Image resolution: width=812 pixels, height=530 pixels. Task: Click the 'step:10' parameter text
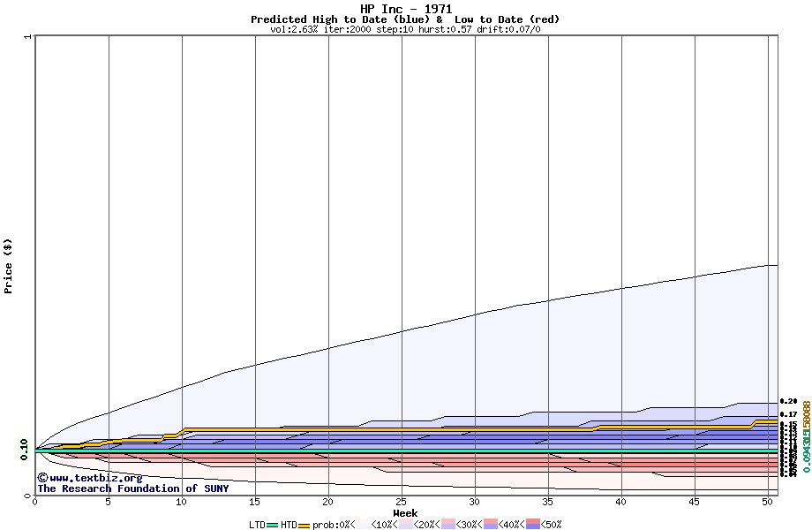point(395,29)
